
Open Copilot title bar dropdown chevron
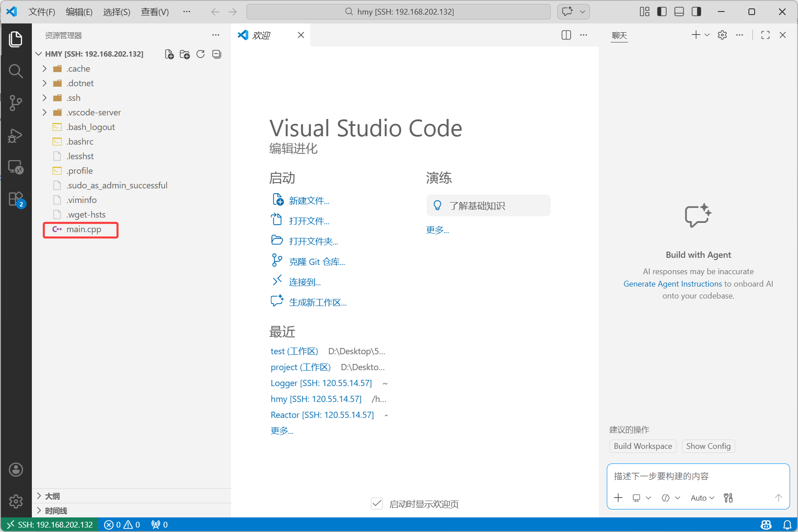pyautogui.click(x=582, y=11)
